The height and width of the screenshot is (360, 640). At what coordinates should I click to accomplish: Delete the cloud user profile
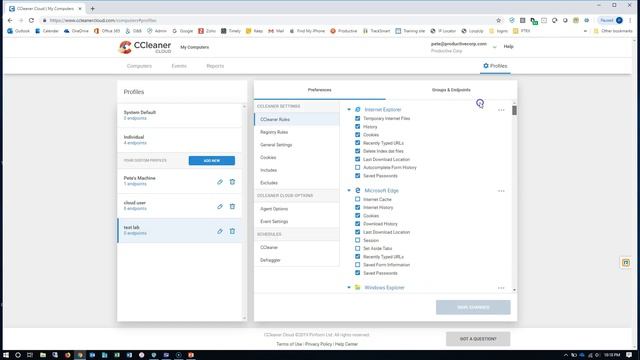coord(232,207)
